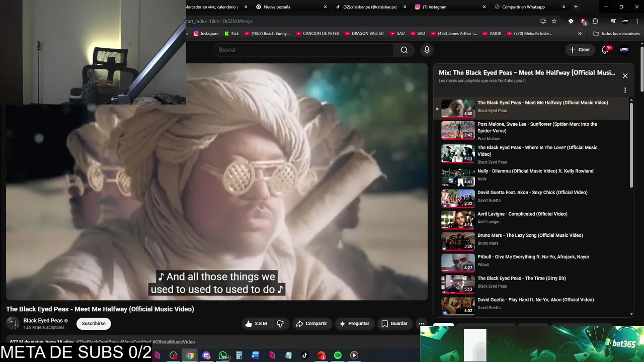Image resolution: width=644 pixels, height=362 pixels.
Task: Open the Mix playlist options menu
Action: tap(625, 90)
